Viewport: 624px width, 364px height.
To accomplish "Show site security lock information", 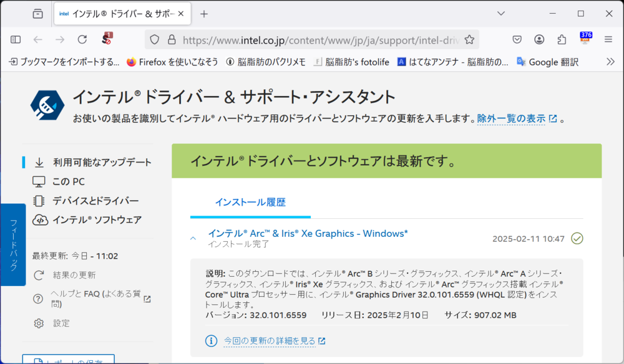I will (x=172, y=39).
